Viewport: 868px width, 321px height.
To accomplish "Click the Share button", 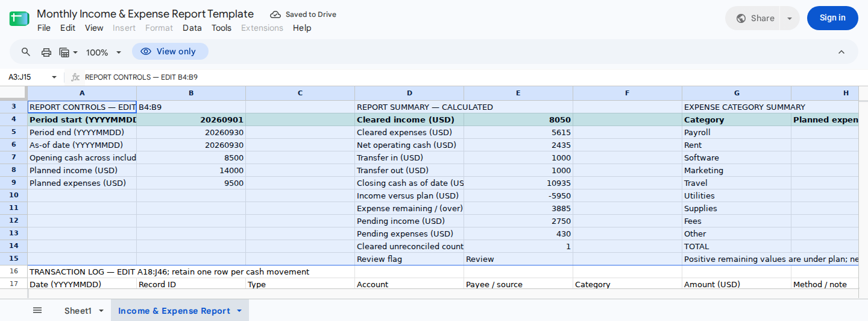I will [x=754, y=18].
